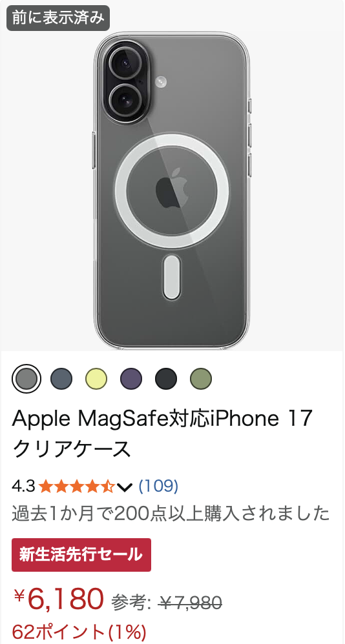This screenshot has height=644, width=345.
Task: Click the クリアケース title line
Action: pyautogui.click(x=71, y=449)
